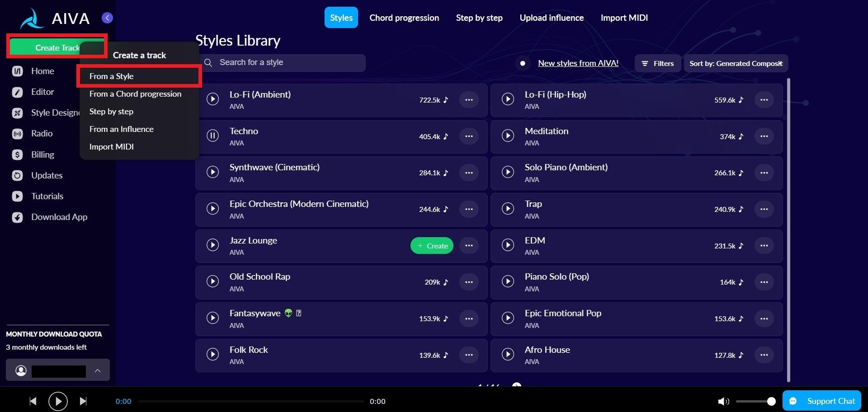Viewport: 868px width, 412px height.
Task: Skip to previous track in player bar
Action: pyautogui.click(x=33, y=401)
